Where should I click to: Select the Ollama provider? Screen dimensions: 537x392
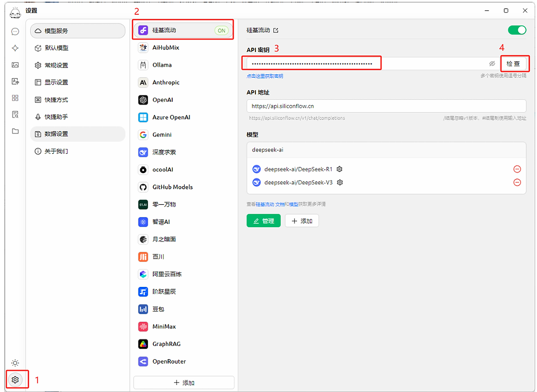[x=184, y=65]
